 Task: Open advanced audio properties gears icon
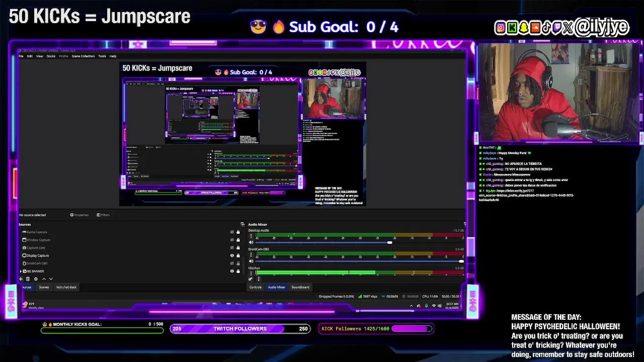[x=251, y=279]
